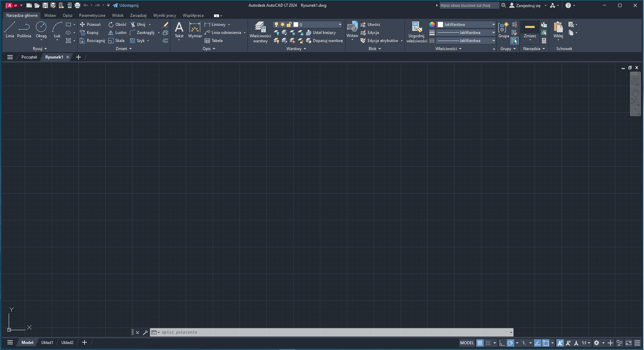Image resolution: width=644 pixels, height=350 pixels.
Task: Select the Łuk (arc) tool
Action: (57, 30)
